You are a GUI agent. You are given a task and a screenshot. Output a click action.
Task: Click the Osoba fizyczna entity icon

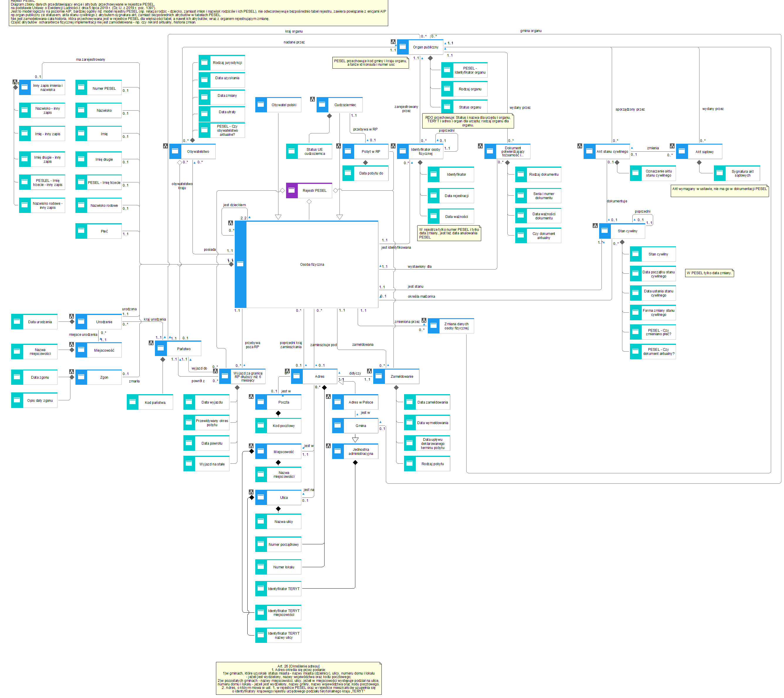[240, 264]
